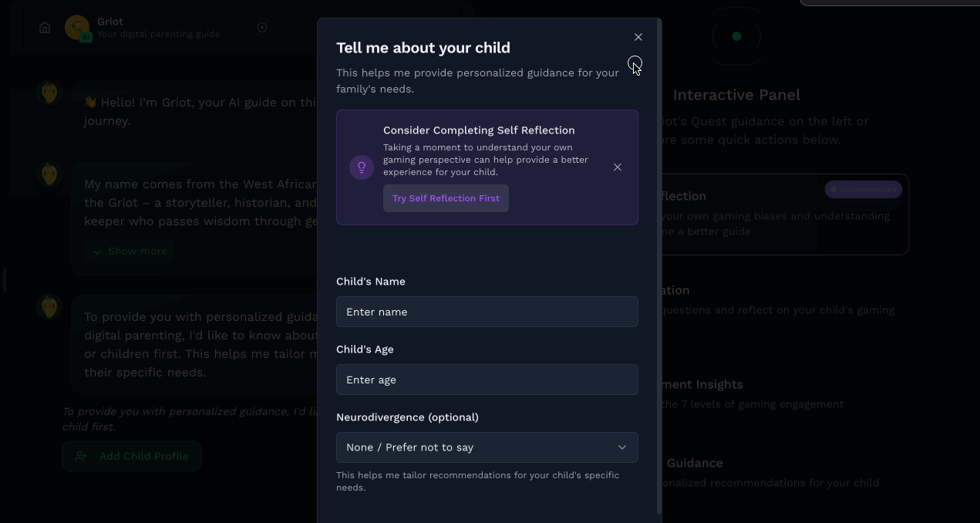Dismiss the Self Reflection suggestion banner
The height and width of the screenshot is (523, 980).
coord(618,167)
